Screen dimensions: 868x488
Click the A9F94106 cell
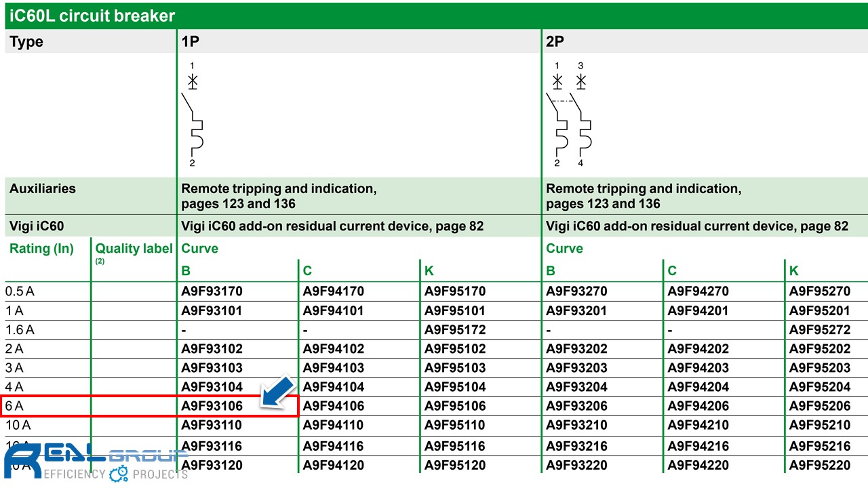coord(334,405)
